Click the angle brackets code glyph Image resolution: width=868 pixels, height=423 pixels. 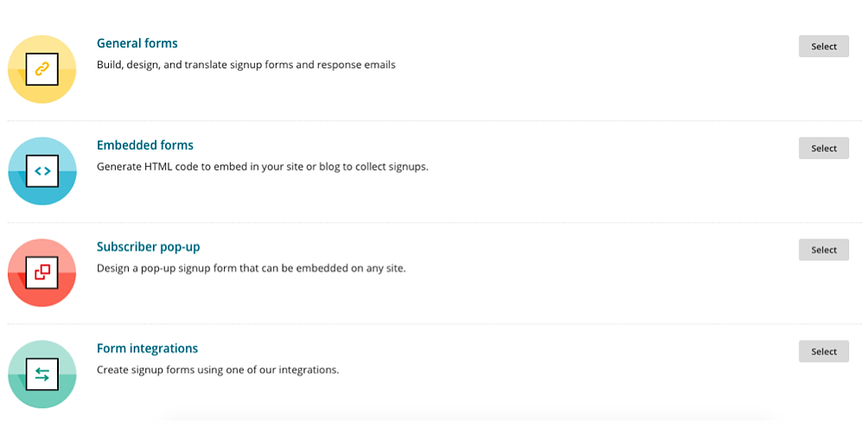coord(42,171)
